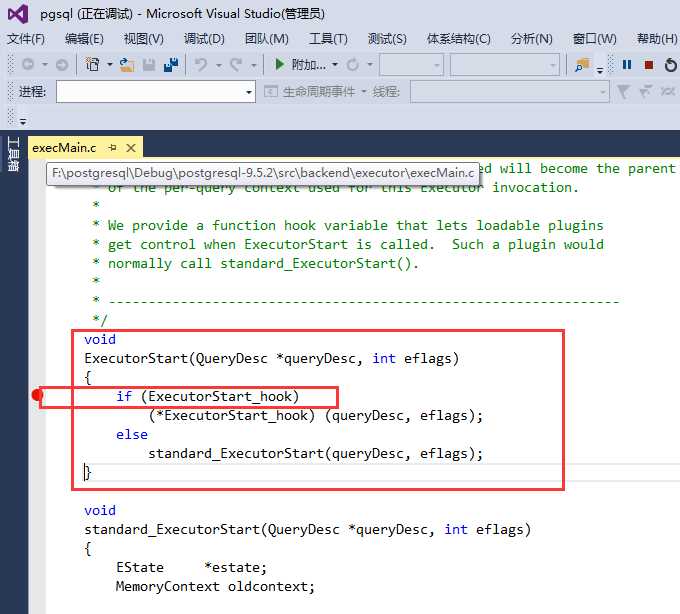Viewport: 680px width, 614px height.
Task: Open the new project dropdown arrow
Action: click(110, 65)
